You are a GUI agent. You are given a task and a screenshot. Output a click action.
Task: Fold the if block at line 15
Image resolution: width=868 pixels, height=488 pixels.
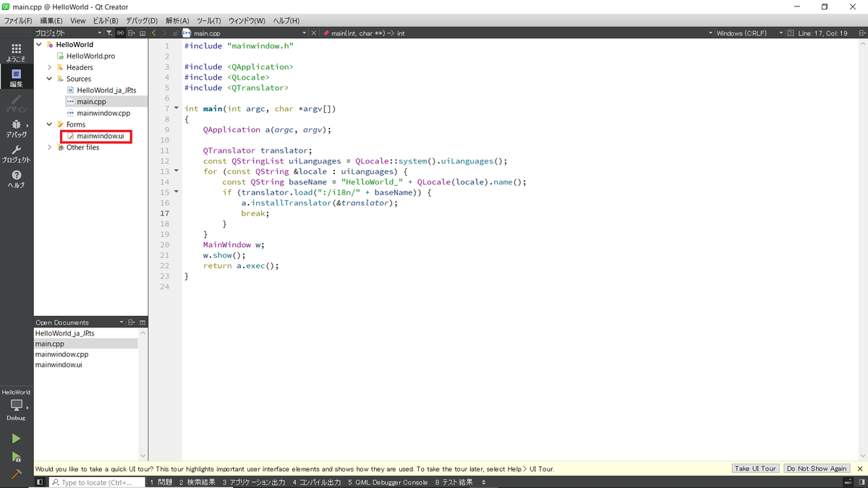[176, 192]
